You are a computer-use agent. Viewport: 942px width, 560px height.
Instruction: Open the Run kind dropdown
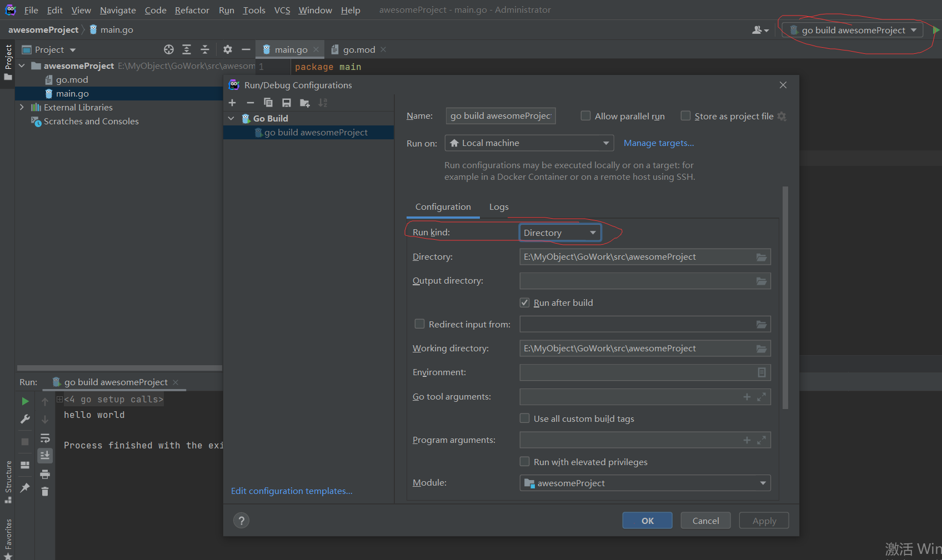pos(560,233)
